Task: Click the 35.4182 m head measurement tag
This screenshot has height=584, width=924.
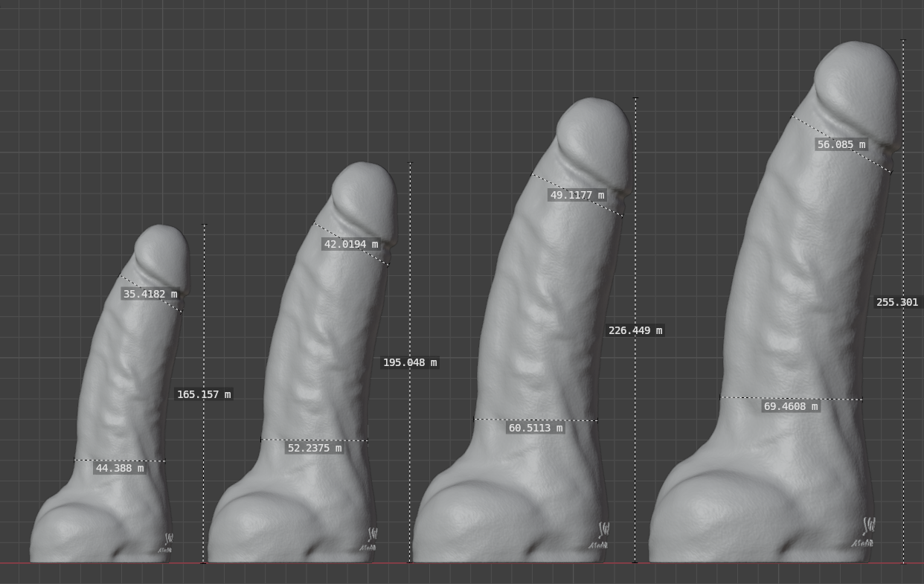Action: click(x=148, y=294)
